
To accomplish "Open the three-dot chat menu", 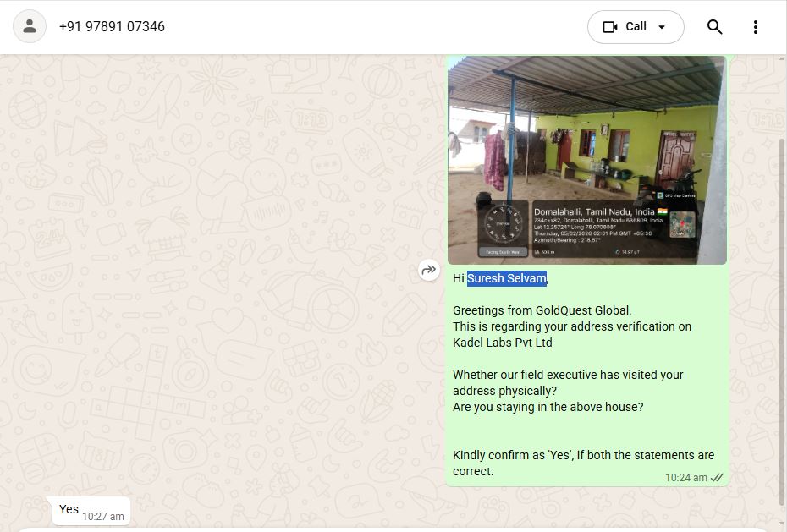I will pyautogui.click(x=756, y=27).
